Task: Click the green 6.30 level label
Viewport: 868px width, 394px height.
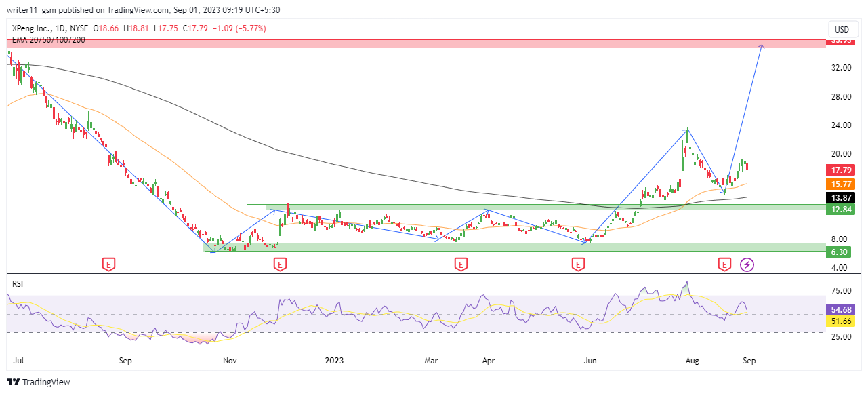Action: point(840,252)
